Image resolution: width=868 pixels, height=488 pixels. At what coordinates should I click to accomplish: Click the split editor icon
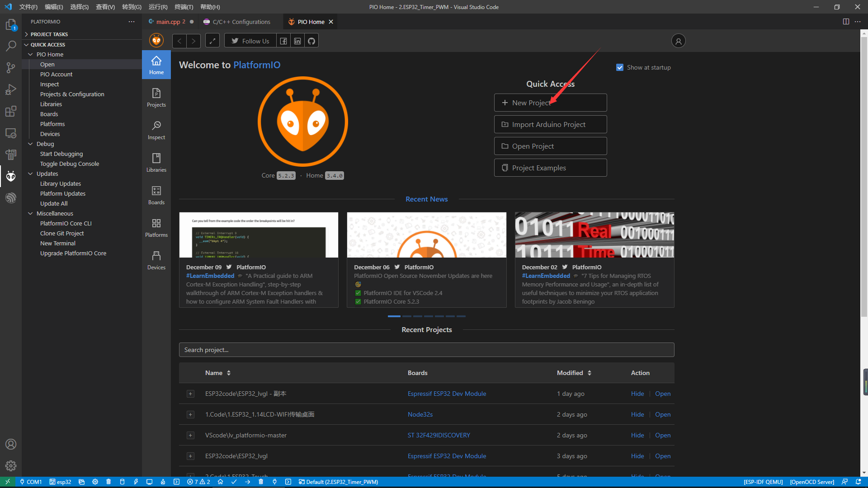click(x=846, y=22)
